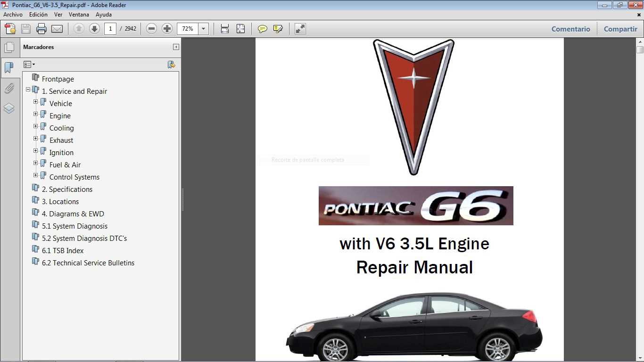The image size is (644, 362).
Task: Select the Engine bookmark label
Action: pyautogui.click(x=60, y=116)
